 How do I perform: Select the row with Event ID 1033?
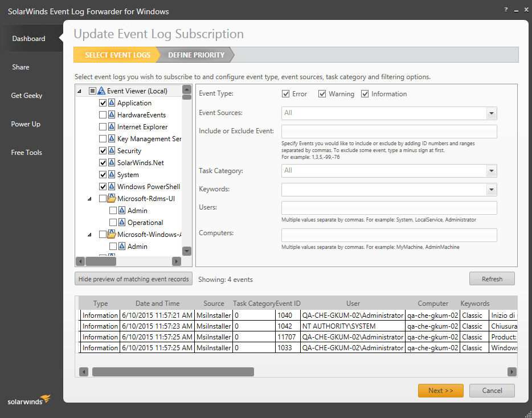tap(298, 348)
